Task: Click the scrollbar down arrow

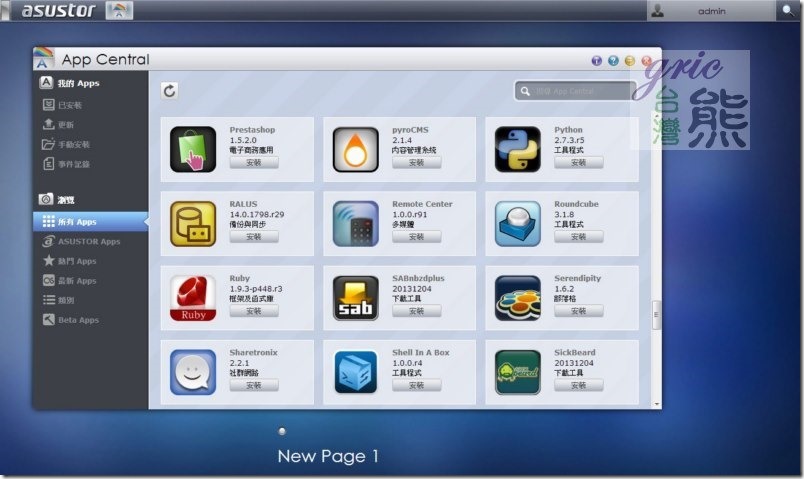Action: [656, 404]
